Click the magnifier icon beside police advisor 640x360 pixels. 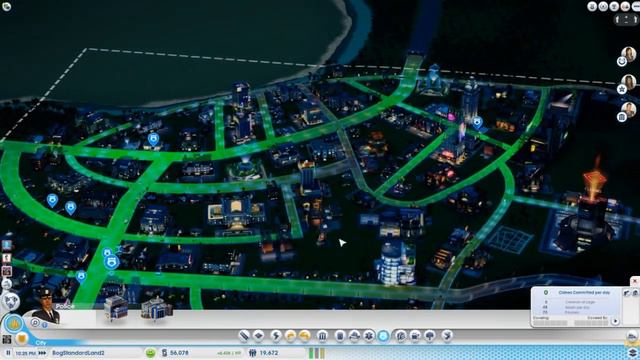[36, 323]
